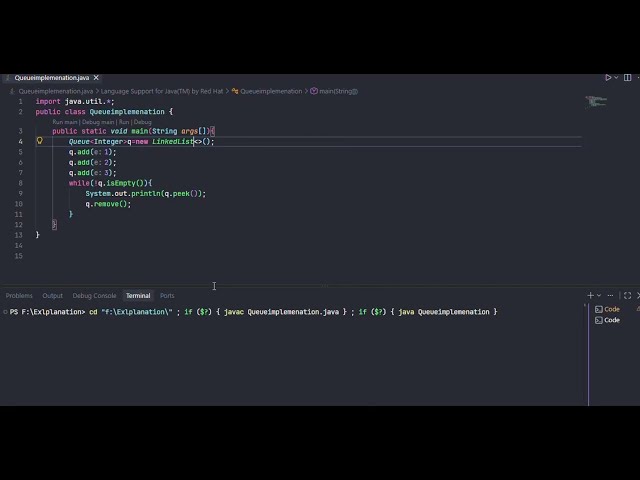Run the Java file with the play icon
Image resolution: width=640 pixels, height=480 pixels.
(608, 78)
